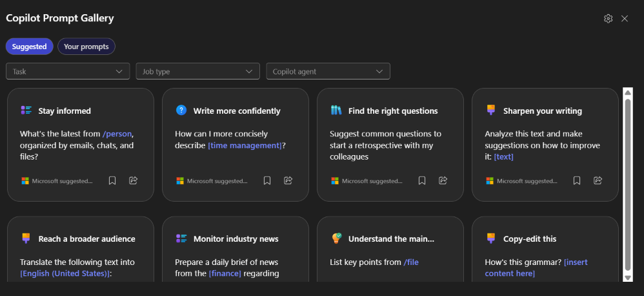
Task: Click the retrospective questions prompt text
Action: coord(386,145)
